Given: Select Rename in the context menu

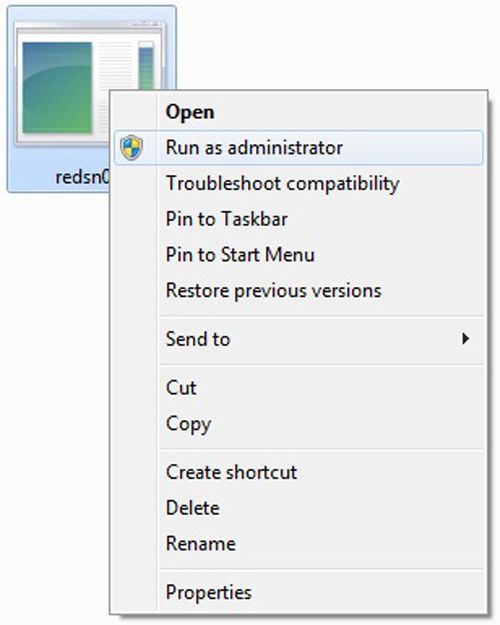Looking at the screenshot, I should pyautogui.click(x=298, y=544).
